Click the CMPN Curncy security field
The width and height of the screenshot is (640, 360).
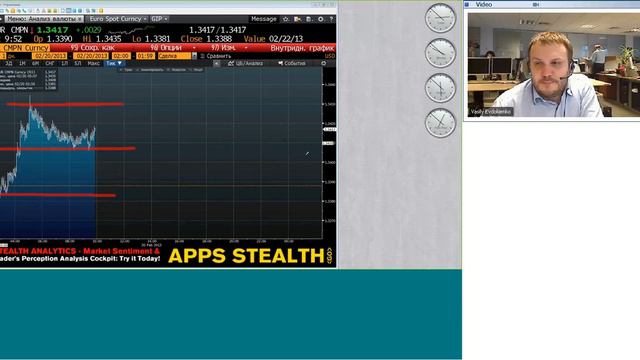25,48
